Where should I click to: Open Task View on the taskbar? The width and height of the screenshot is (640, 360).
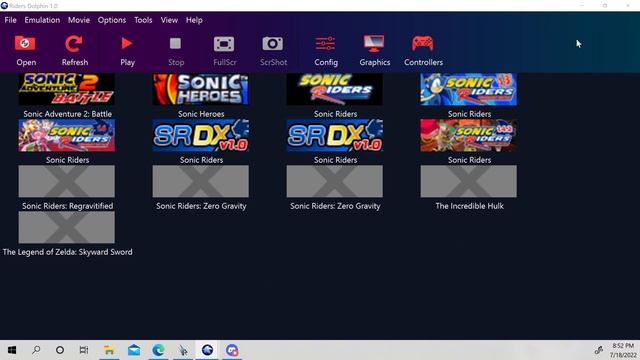tap(84, 350)
